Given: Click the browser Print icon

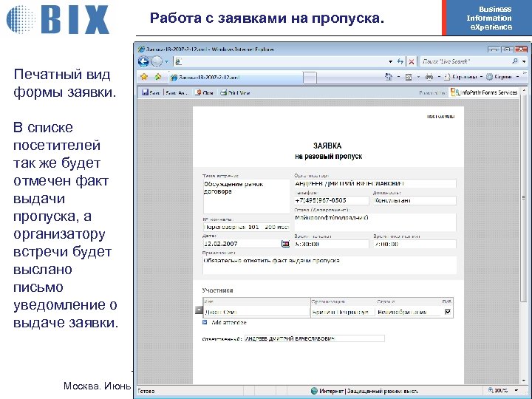Looking at the screenshot, I should (429, 77).
